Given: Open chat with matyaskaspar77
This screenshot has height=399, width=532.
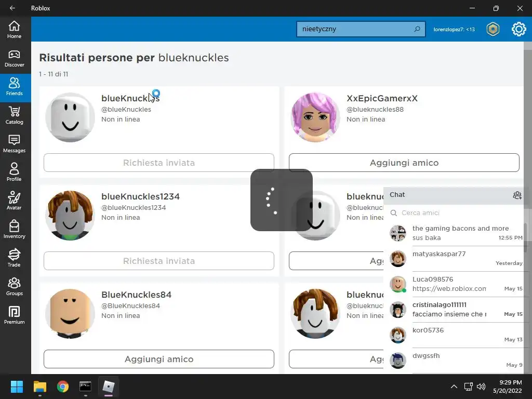Looking at the screenshot, I should tap(456, 259).
